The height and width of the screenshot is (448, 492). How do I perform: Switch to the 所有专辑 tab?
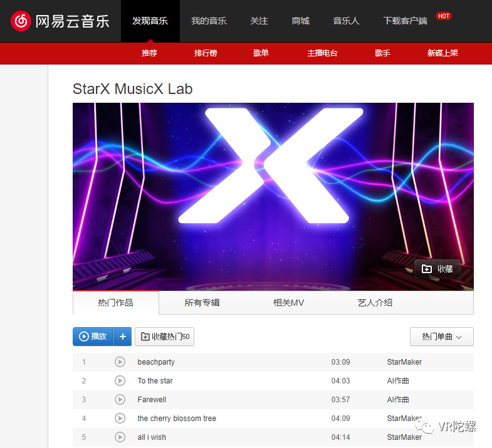pos(202,303)
